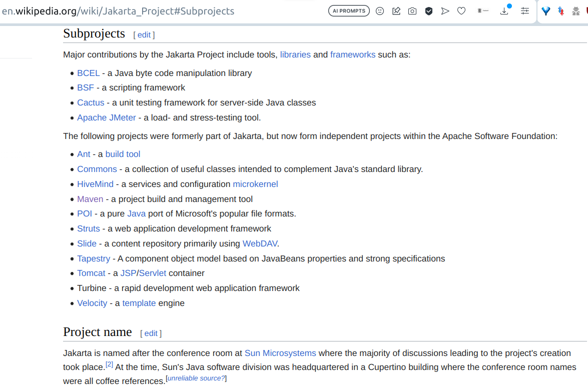Open the frameworks link

coord(352,54)
